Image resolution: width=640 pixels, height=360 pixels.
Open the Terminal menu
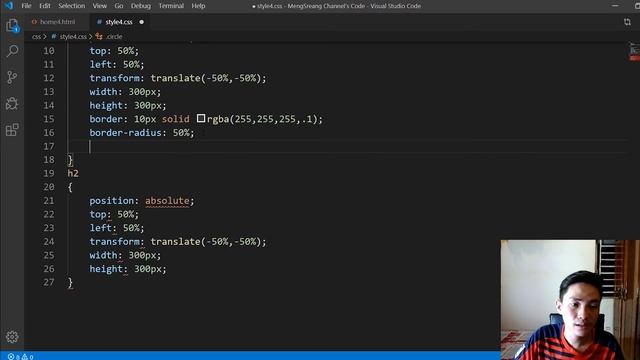pos(171,6)
